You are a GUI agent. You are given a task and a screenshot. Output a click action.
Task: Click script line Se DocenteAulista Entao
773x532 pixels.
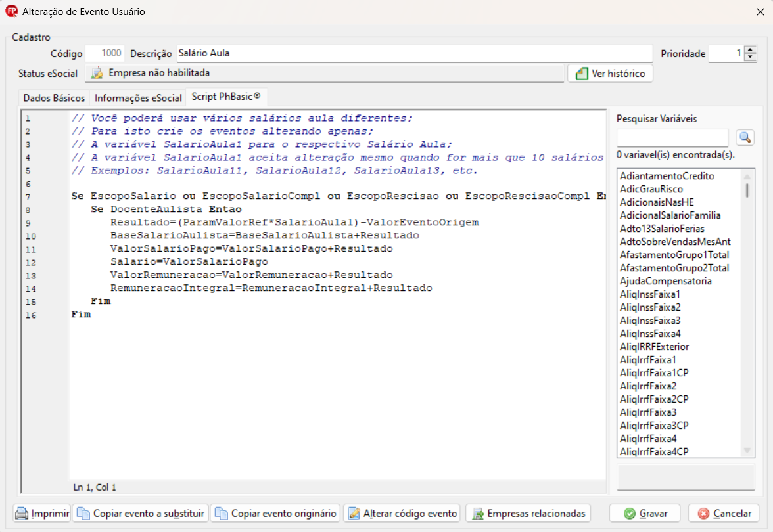point(166,209)
